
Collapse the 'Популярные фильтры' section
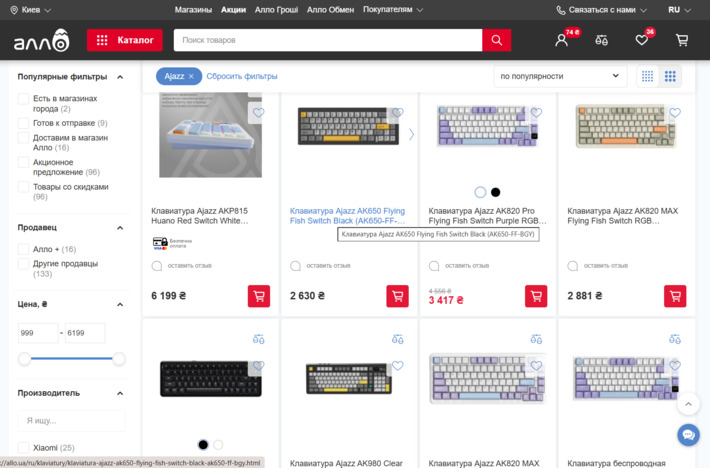point(120,76)
